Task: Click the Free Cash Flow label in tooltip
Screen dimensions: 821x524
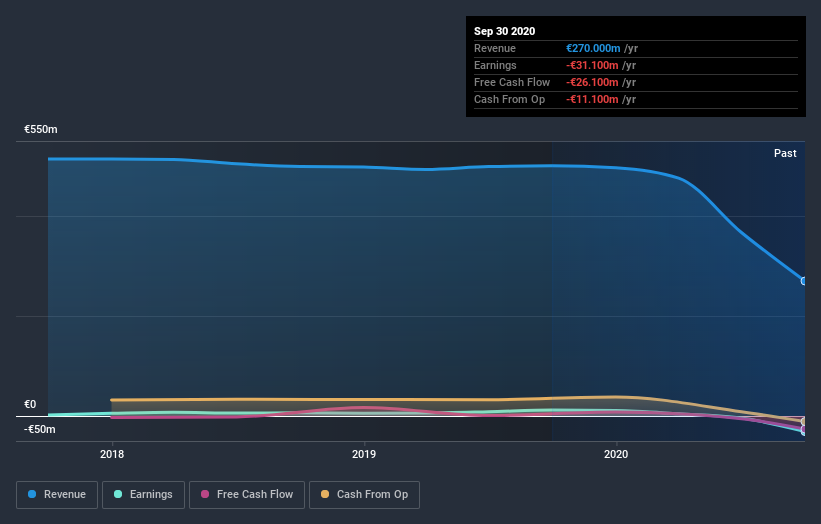Action: click(512, 82)
